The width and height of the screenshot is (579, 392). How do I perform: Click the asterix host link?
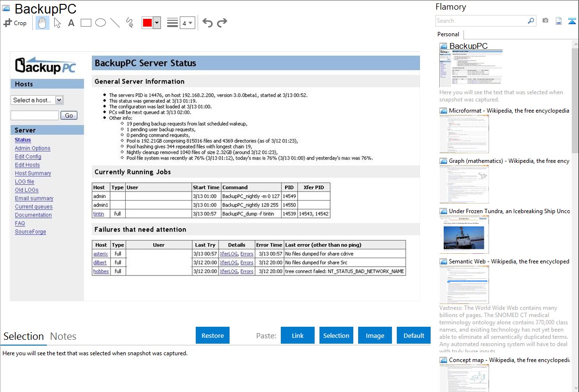[x=101, y=254]
